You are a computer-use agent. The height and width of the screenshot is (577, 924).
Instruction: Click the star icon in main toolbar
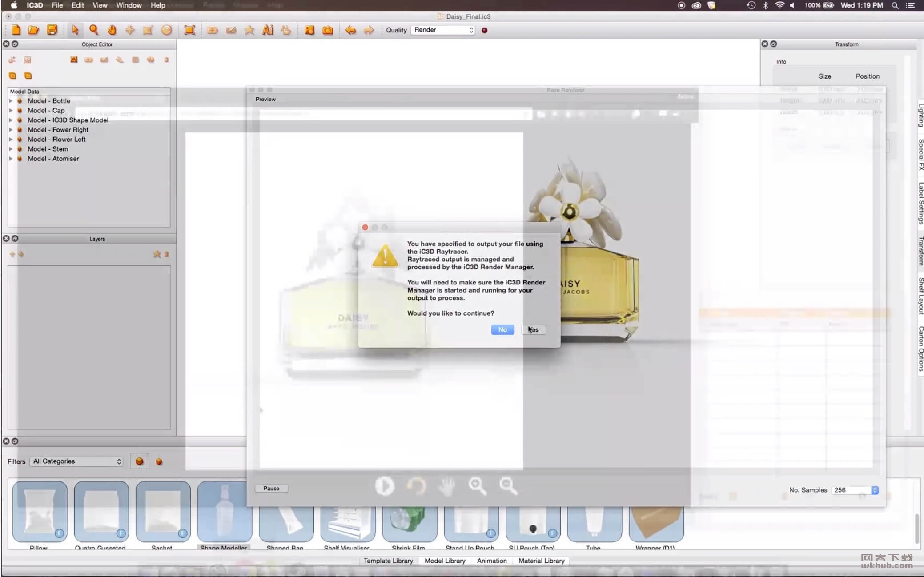pyautogui.click(x=249, y=30)
